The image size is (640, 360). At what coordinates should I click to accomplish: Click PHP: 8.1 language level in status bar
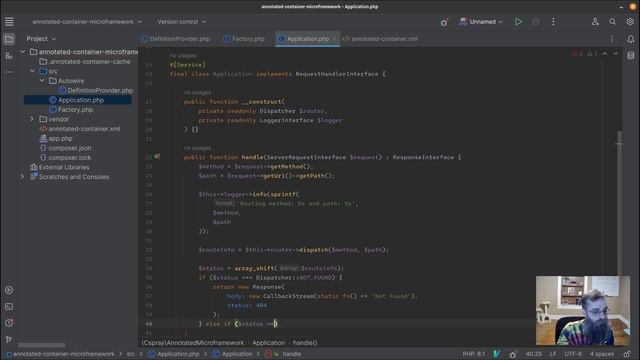pos(473,354)
